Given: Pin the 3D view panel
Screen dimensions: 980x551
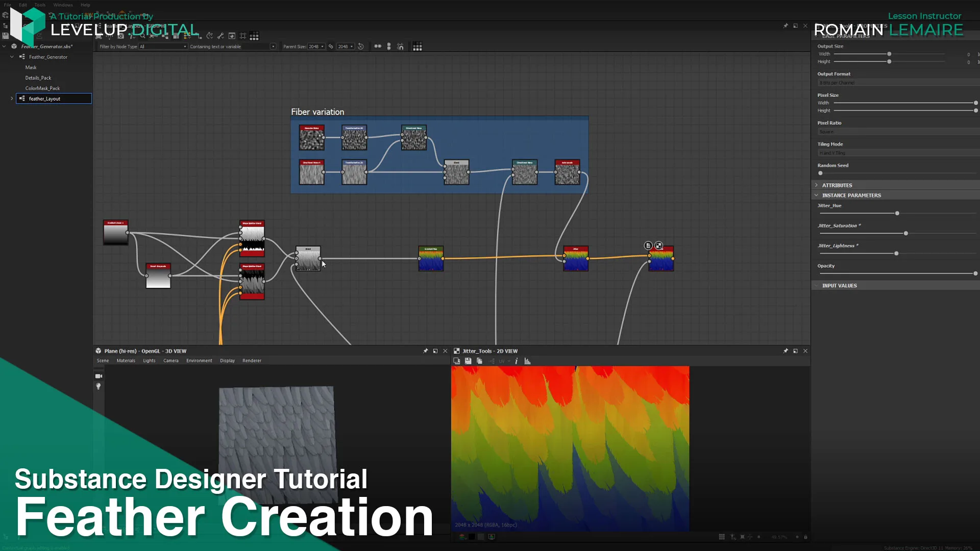Looking at the screenshot, I should (x=426, y=351).
